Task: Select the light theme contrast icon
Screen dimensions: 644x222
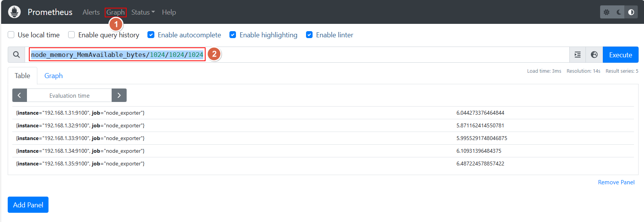Action: 631,12
